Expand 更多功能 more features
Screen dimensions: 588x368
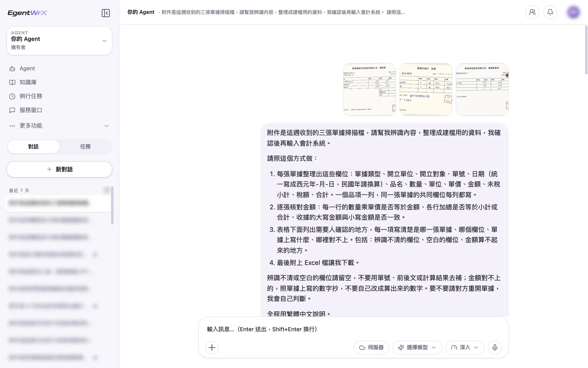coord(59,126)
